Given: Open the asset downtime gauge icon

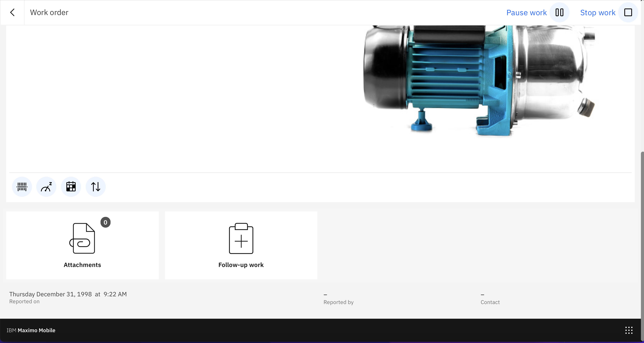Looking at the screenshot, I should tap(46, 187).
